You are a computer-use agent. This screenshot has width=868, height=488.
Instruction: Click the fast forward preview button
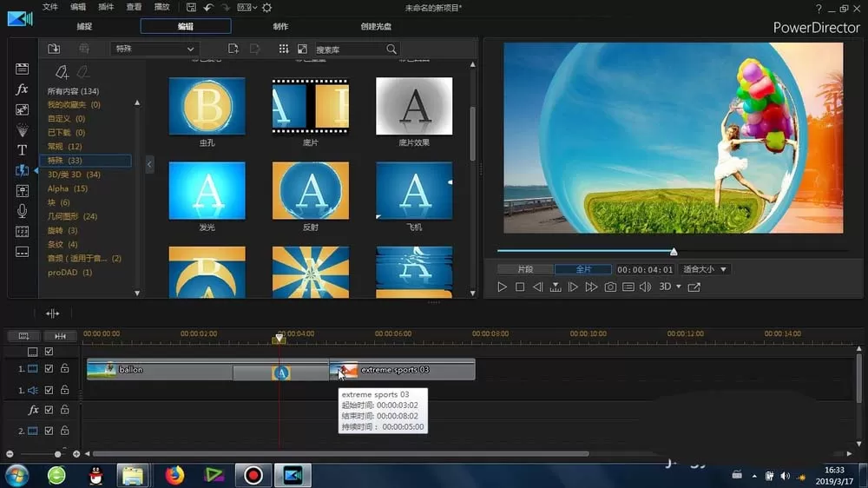coord(591,287)
